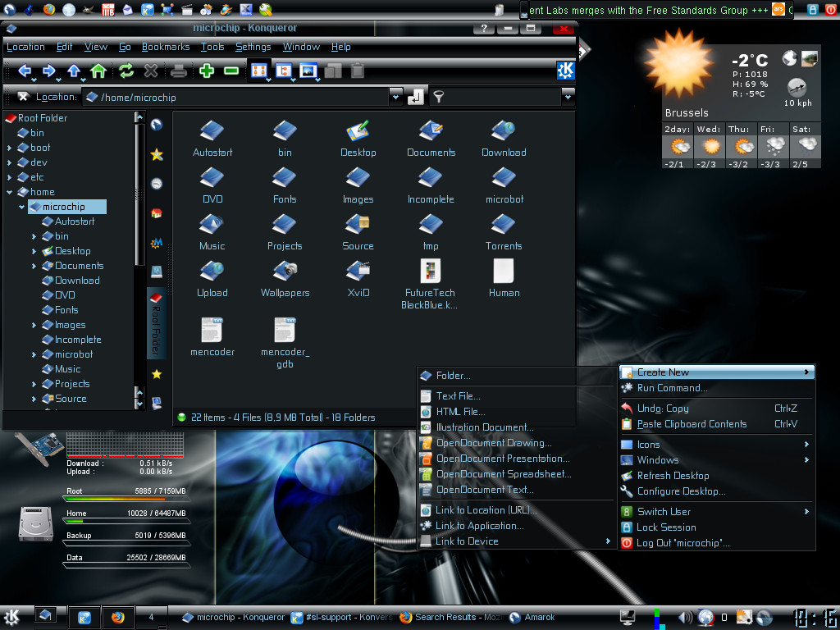Clear the location bar with X icon
This screenshot has width=840, height=630.
tap(23, 97)
